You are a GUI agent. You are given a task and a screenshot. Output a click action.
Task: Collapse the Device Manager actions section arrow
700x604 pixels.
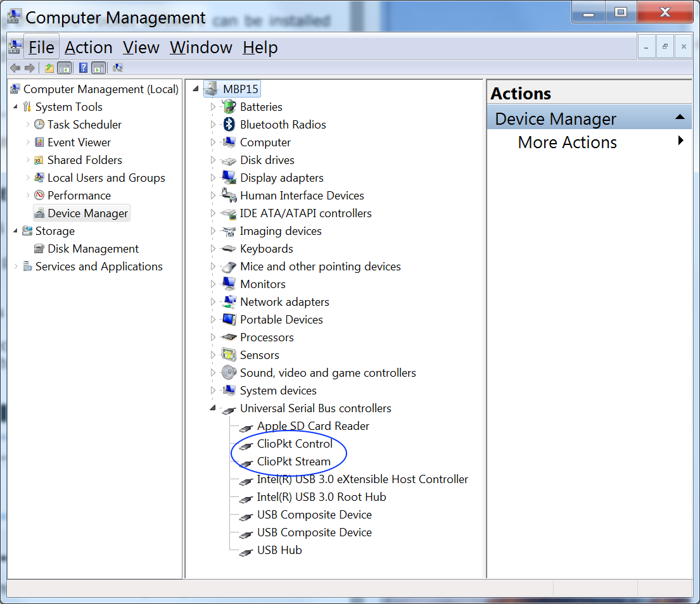tap(680, 117)
